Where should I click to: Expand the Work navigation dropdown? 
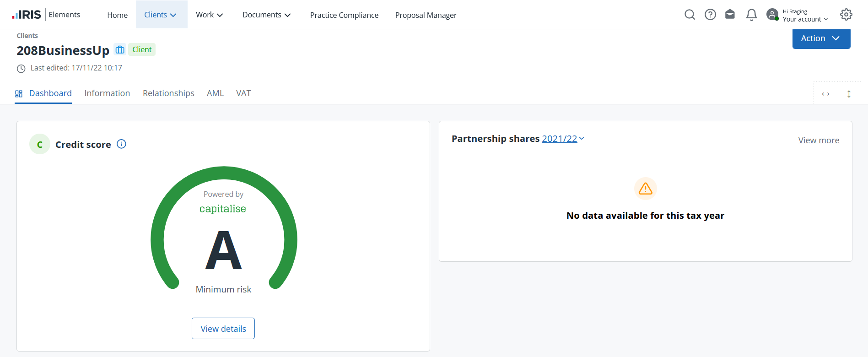coord(209,15)
